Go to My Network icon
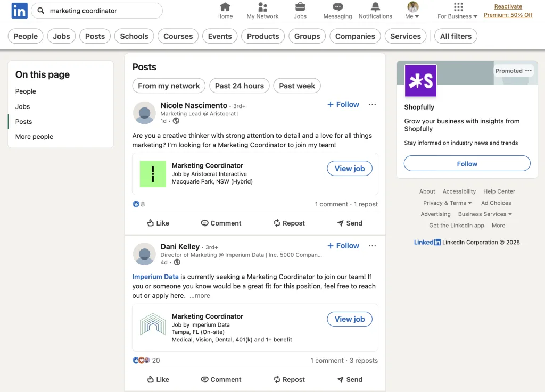Screen dimensions: 545x392 262,7
